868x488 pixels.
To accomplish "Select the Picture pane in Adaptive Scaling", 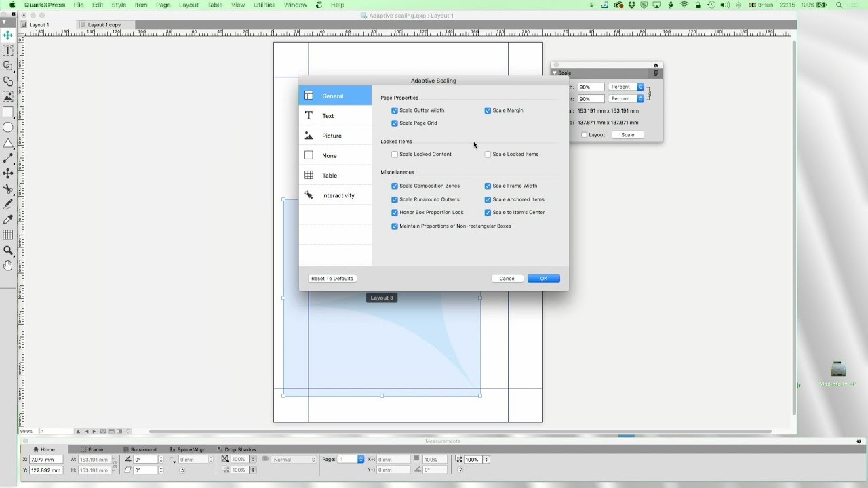I will click(335, 136).
